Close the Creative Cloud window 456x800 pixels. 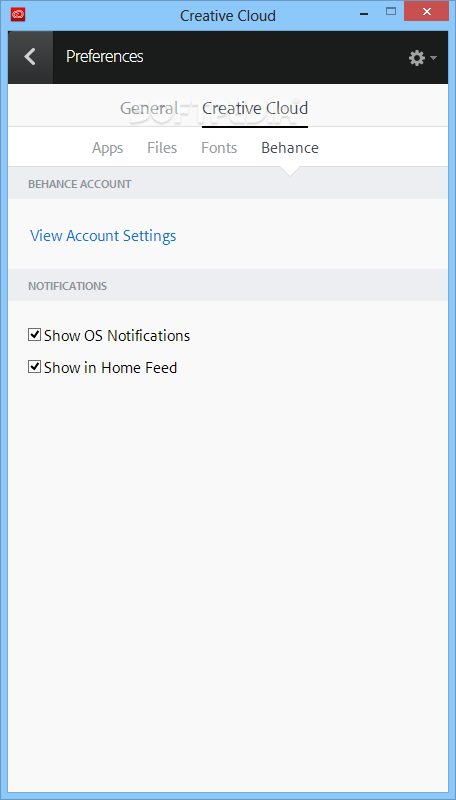(x=426, y=11)
